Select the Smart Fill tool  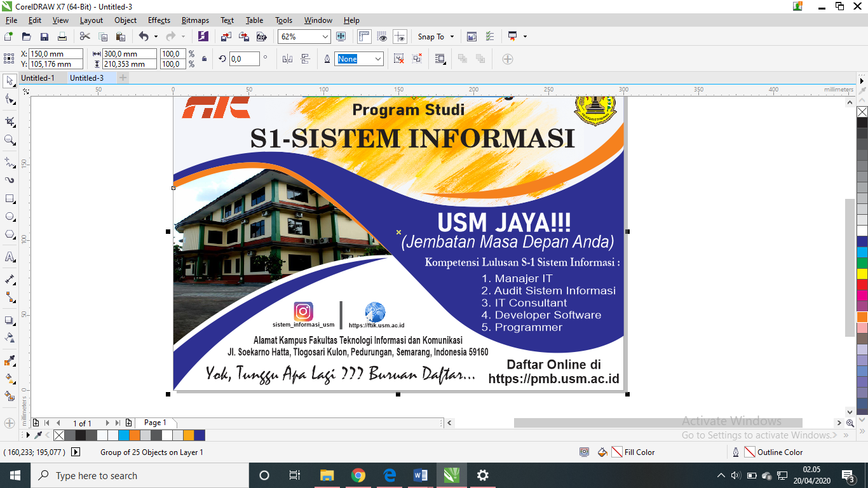[10, 396]
